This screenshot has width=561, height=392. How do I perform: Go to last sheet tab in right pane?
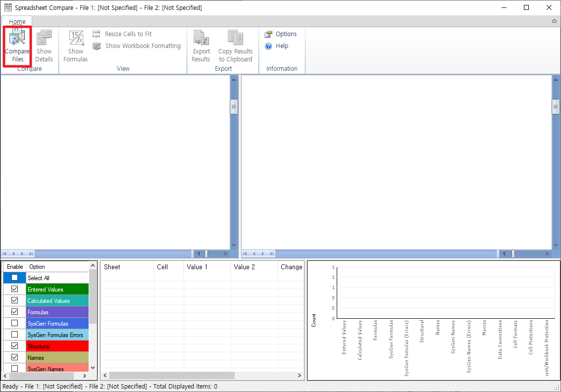pyautogui.click(x=272, y=253)
